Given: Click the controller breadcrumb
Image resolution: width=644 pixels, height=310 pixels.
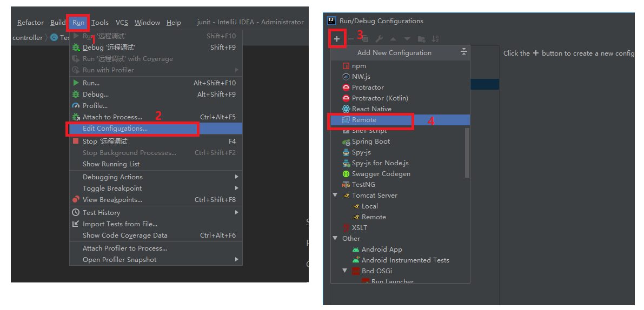Looking at the screenshot, I should point(28,38).
